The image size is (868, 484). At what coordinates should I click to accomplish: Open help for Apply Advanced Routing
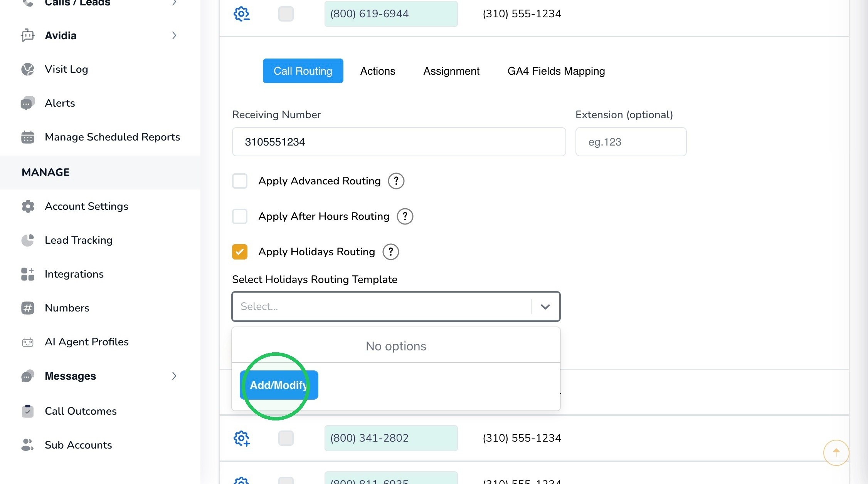click(396, 181)
